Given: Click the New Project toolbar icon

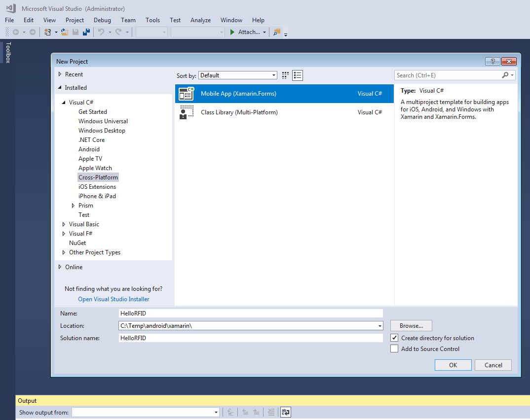Looking at the screenshot, I should 48,32.
